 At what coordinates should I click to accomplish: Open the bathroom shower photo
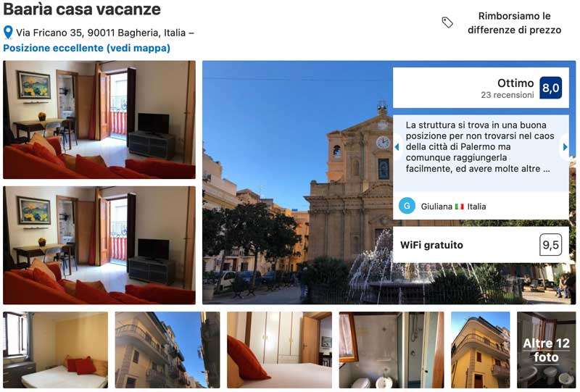(391, 350)
